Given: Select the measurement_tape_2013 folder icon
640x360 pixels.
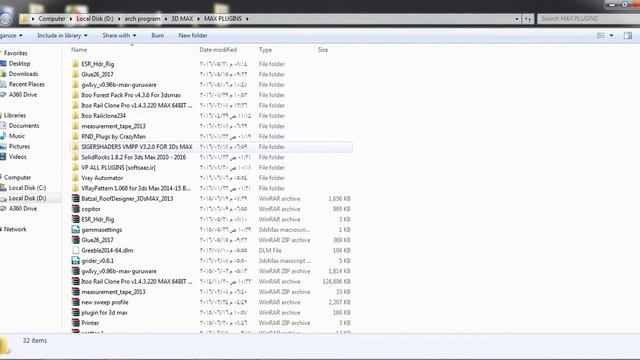Looking at the screenshot, I should [x=76, y=126].
